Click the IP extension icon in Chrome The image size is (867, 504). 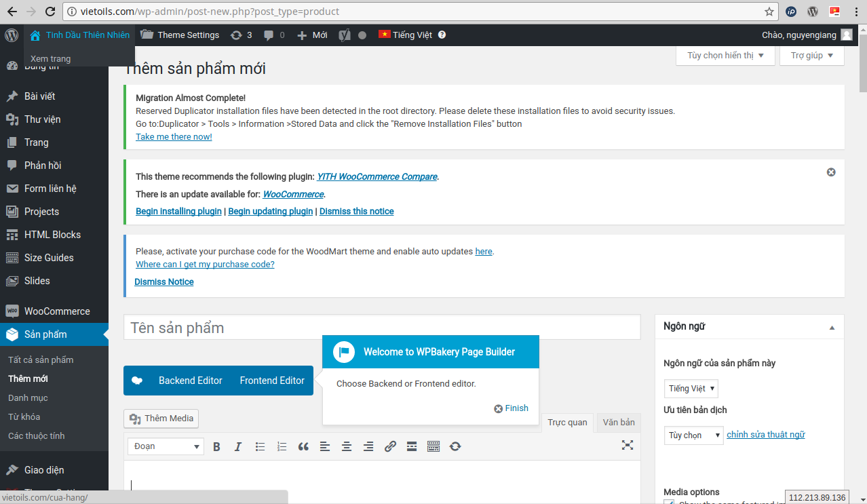point(791,12)
